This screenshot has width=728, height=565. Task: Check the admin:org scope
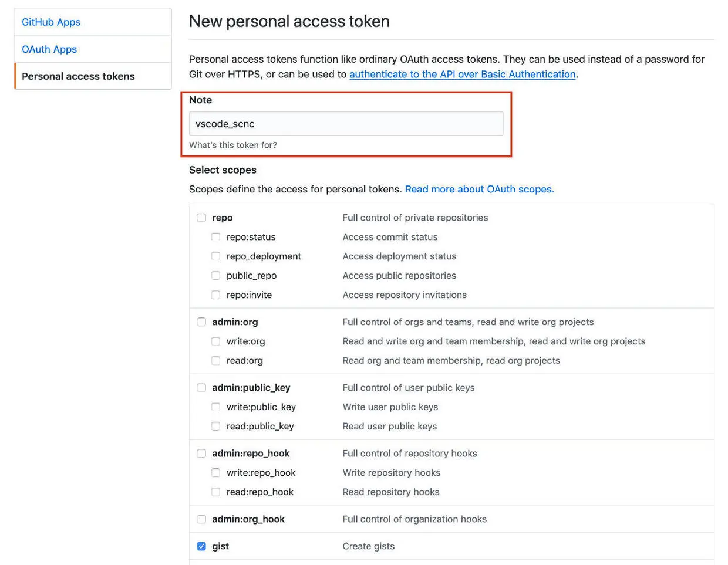(x=201, y=322)
